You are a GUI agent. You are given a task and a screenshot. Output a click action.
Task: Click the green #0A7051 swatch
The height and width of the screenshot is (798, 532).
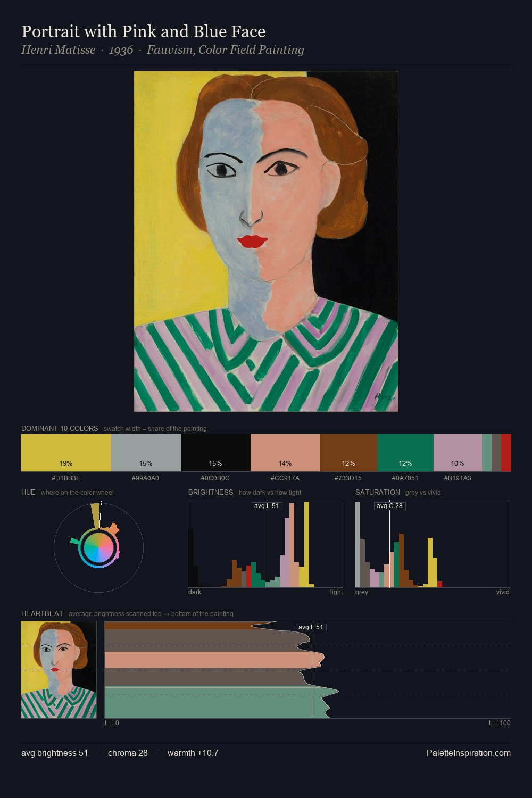pos(405,453)
